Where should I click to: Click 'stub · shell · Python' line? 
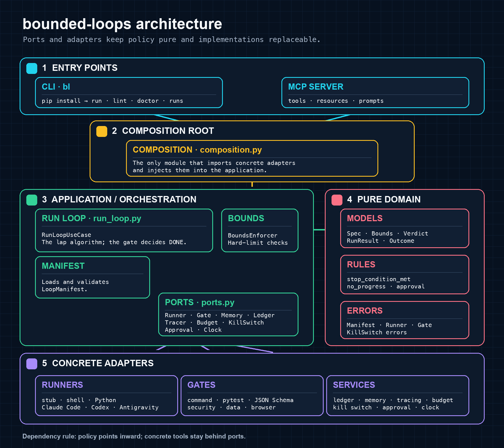coord(79,400)
